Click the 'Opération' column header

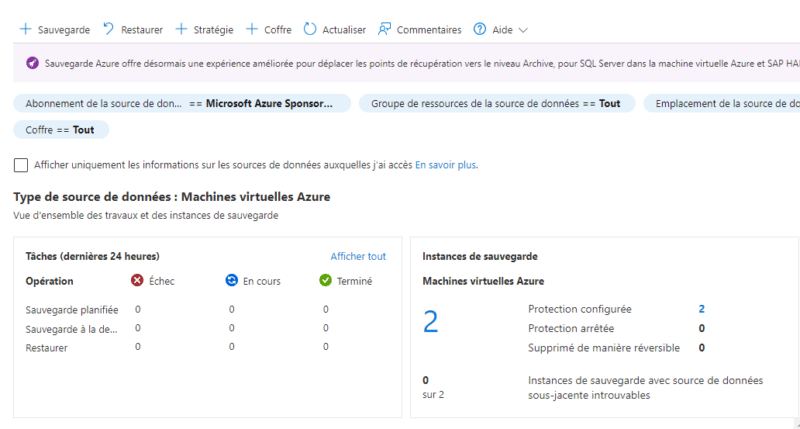pos(49,281)
